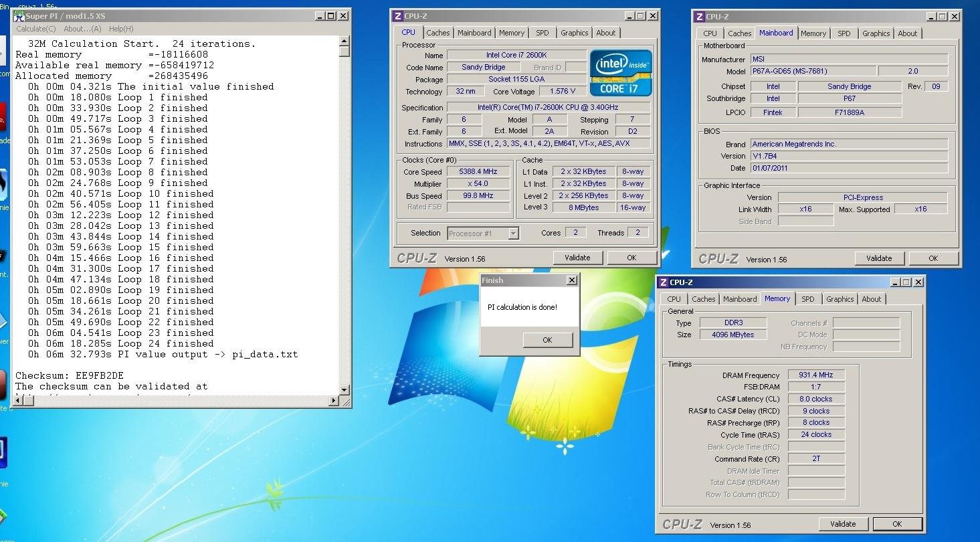Click the Cycle Time value 24 clocks

[x=816, y=435]
